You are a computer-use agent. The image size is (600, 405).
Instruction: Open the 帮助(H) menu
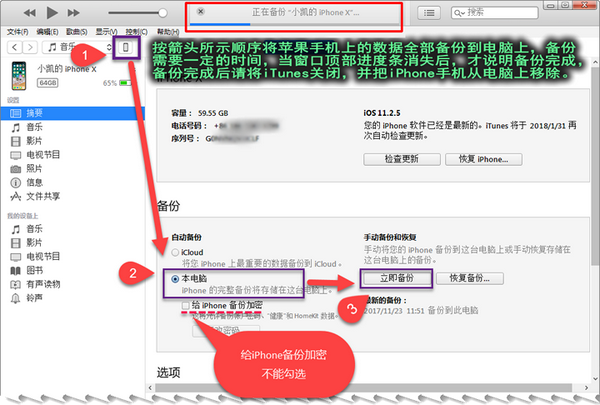pos(168,32)
